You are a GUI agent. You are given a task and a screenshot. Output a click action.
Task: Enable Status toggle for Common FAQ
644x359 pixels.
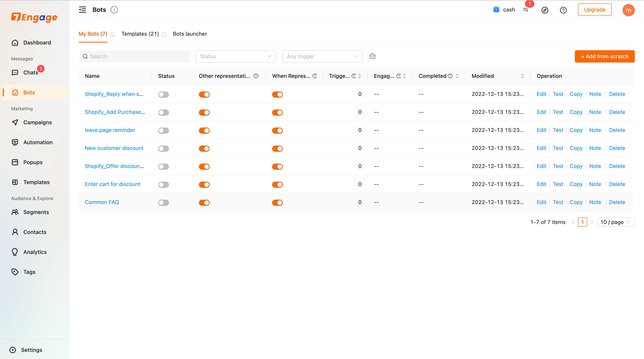164,203
